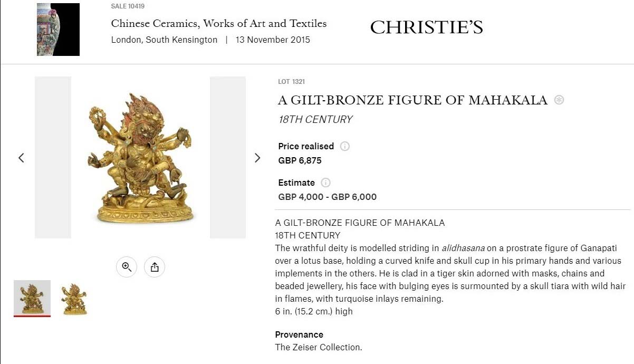Select the first Mahakala thumbnail

pyautogui.click(x=32, y=298)
